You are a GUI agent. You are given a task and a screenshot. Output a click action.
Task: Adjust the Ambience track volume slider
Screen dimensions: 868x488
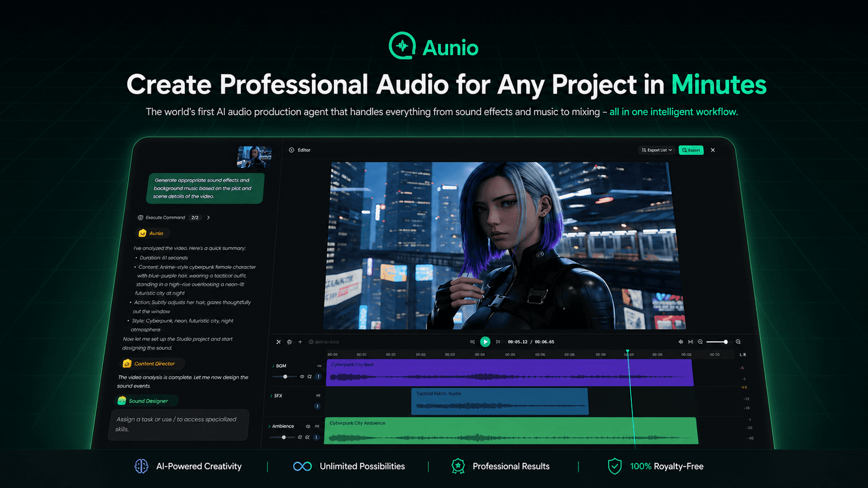[282, 437]
